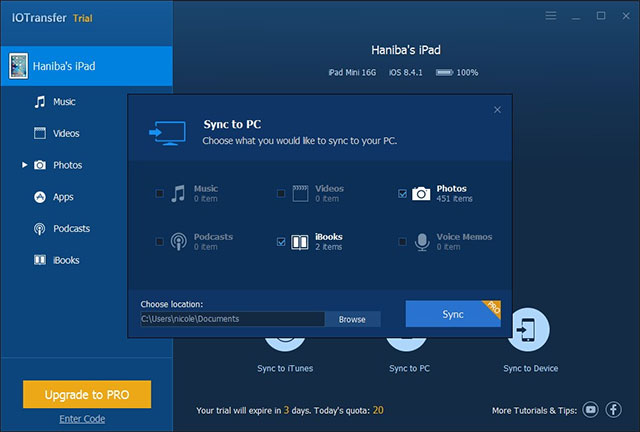Open Photos category in sidebar
This screenshot has height=432, width=640.
tap(68, 165)
